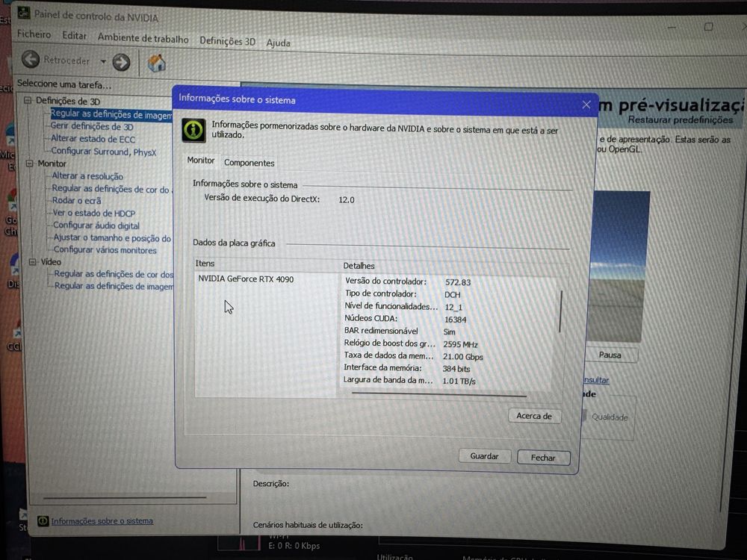Collapse the Vídeo tree node
The height and width of the screenshot is (560, 747).
[32, 262]
